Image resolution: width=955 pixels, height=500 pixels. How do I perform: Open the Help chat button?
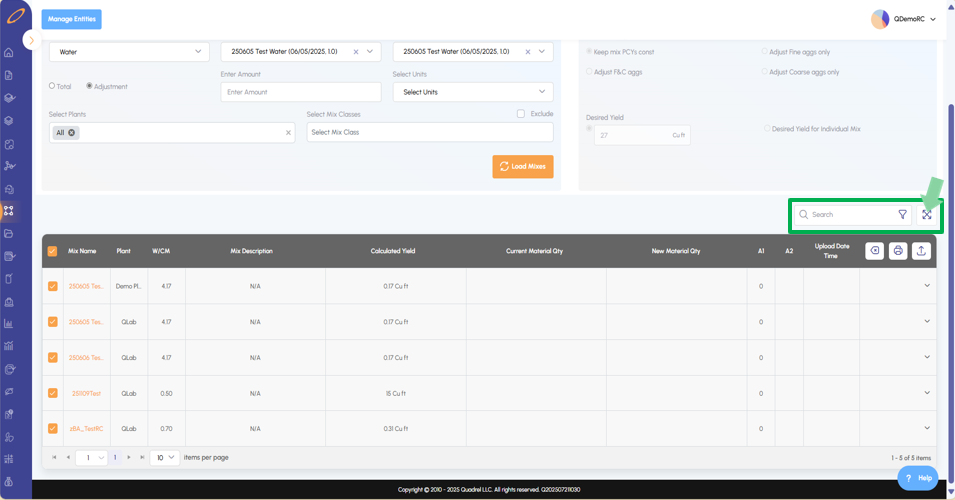918,478
